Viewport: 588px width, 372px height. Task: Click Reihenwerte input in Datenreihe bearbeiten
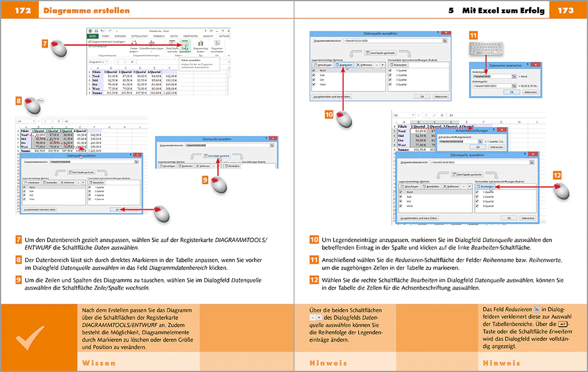click(x=492, y=86)
